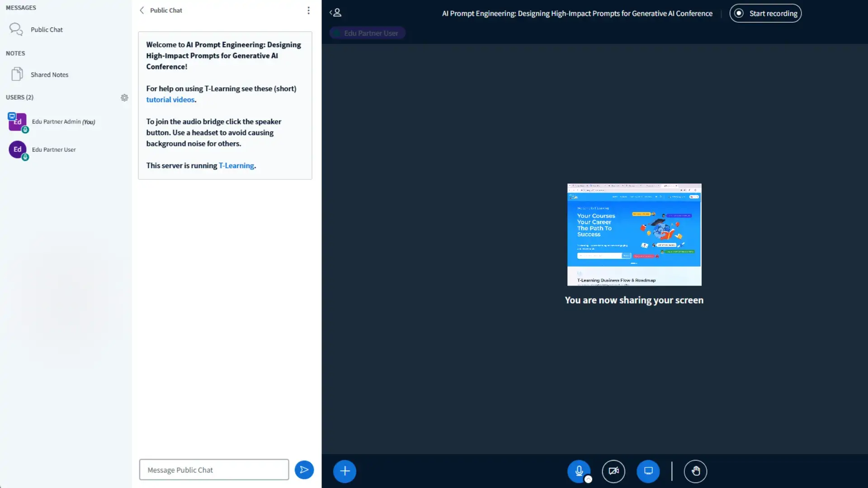The image size is (868, 488).
Task: Click the shared screen preview thumbnail
Action: coord(634,235)
